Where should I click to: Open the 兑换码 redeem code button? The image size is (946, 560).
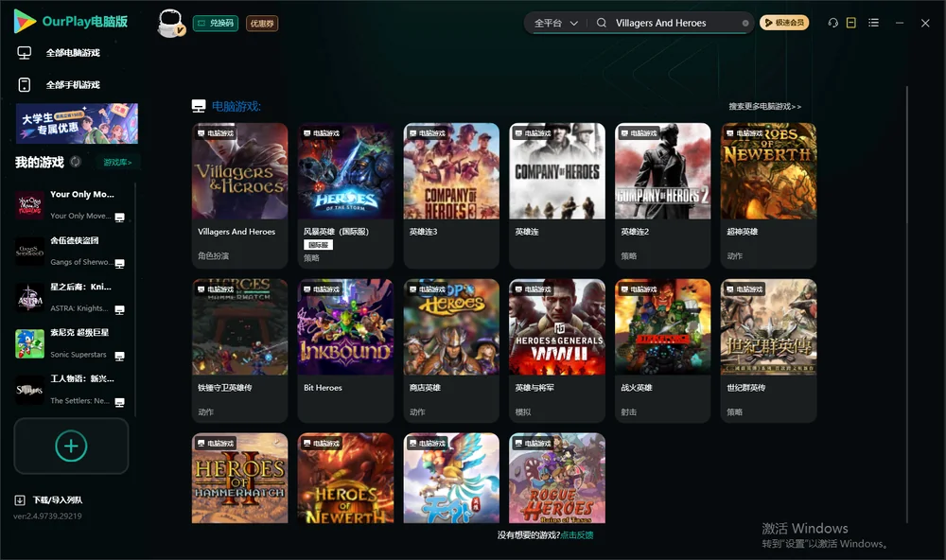pyautogui.click(x=216, y=23)
